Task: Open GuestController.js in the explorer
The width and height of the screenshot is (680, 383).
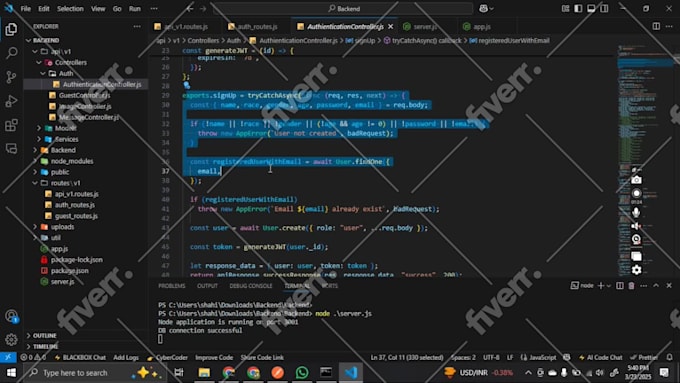Action: tap(84, 95)
